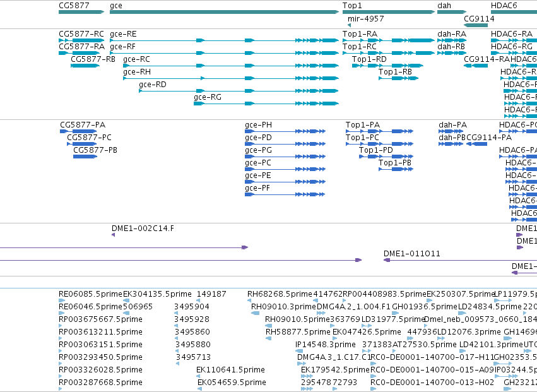Viewport: 537px width, 392px height.
Task: Click the CG5877 gene bar
Action: pos(81,12)
